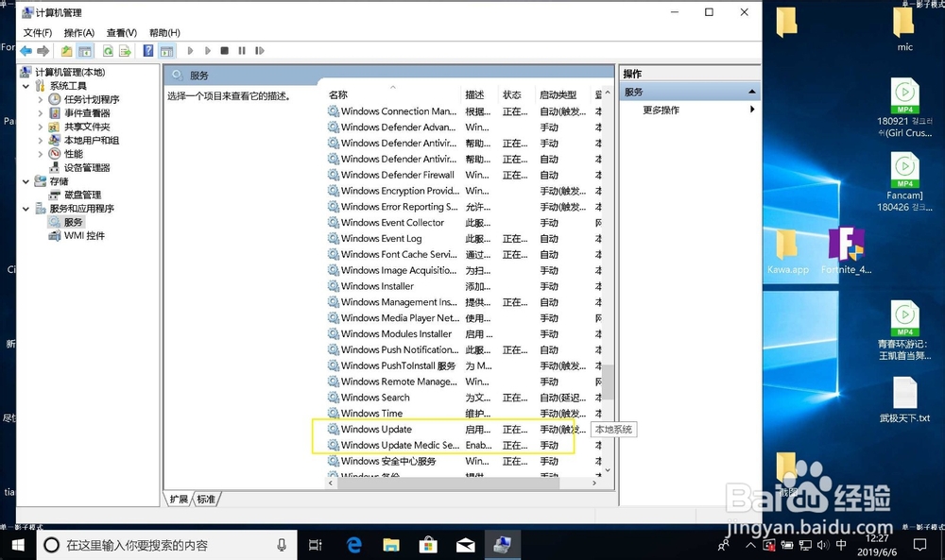The width and height of the screenshot is (945, 560).
Task: Click the Forward navigation arrow
Action: coord(43,52)
